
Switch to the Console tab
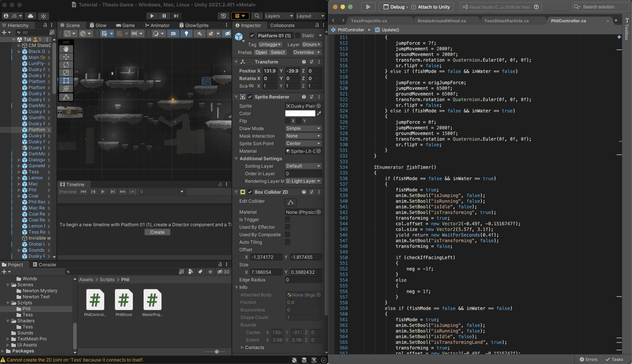click(45, 265)
